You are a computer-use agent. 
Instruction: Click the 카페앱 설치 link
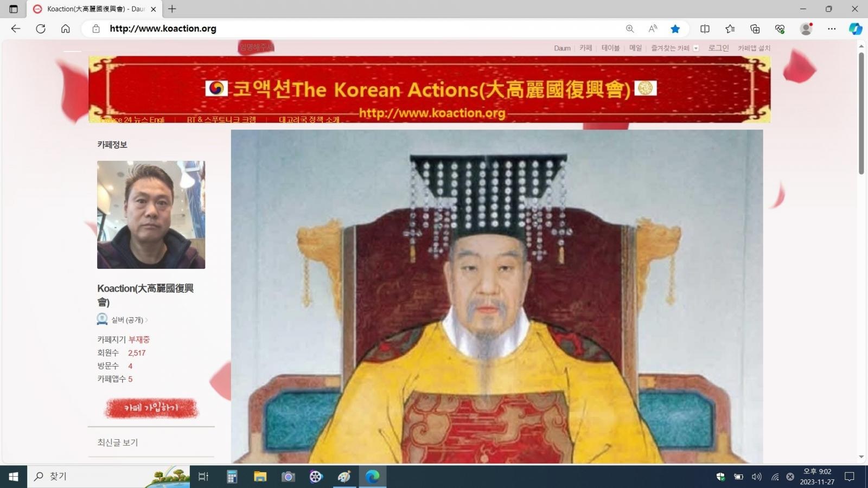754,48
